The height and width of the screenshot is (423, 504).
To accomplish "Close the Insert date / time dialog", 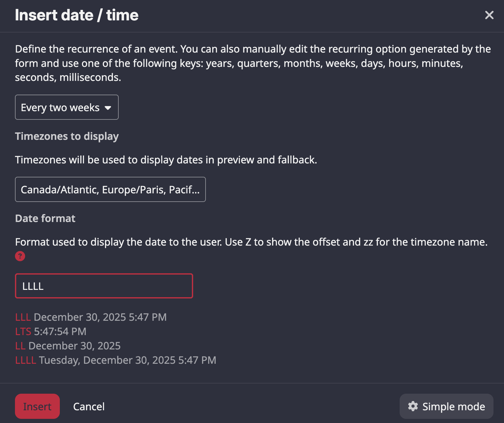I will [489, 15].
